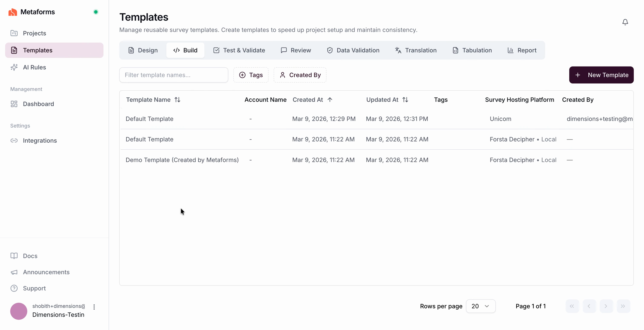Image resolution: width=644 pixels, height=330 pixels.
Task: Switch to the Translation tab
Action: tap(416, 50)
